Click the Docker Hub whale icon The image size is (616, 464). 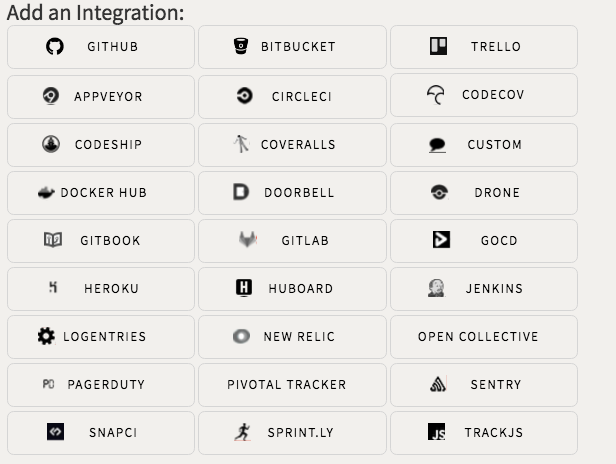pos(46,193)
